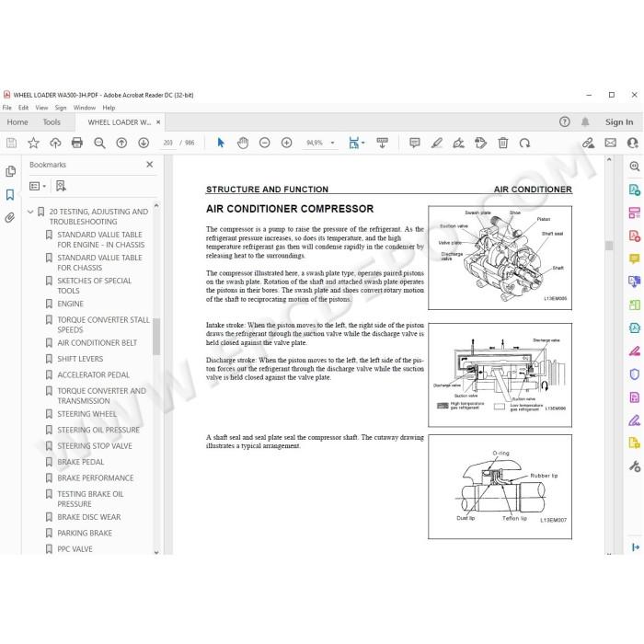Add a sticky note comment
This screenshot has height=644, width=644.
[x=415, y=143]
